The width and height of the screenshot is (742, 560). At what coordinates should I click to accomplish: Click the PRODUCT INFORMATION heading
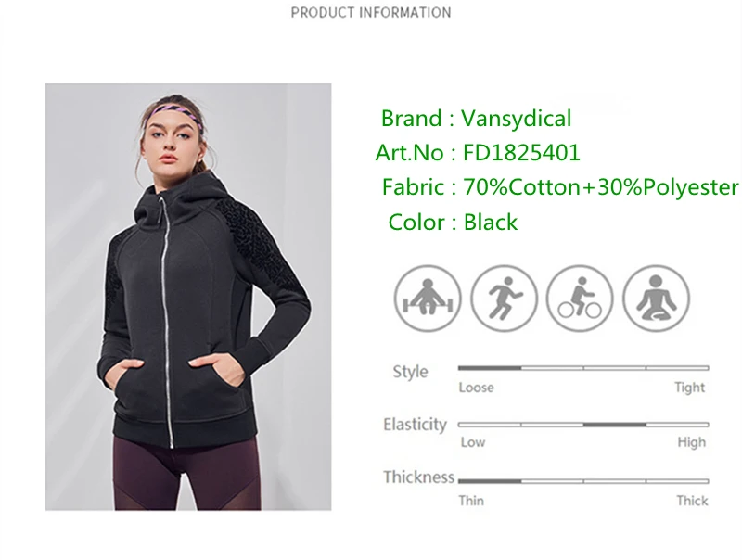coord(371,12)
